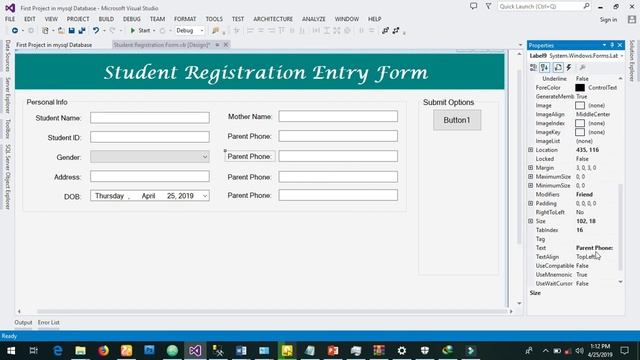Open the PROJECT menu
The width and height of the screenshot is (640, 360).
point(78,19)
